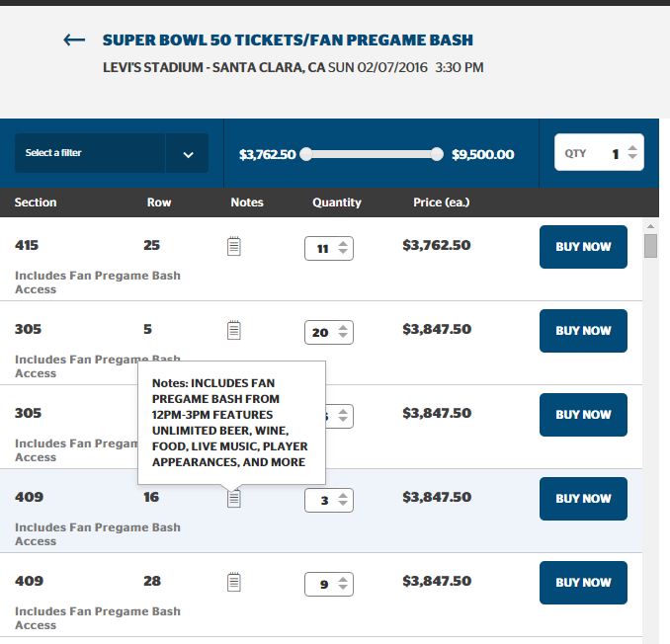Change quantity stepper showing 9 tickets

pyautogui.click(x=329, y=584)
